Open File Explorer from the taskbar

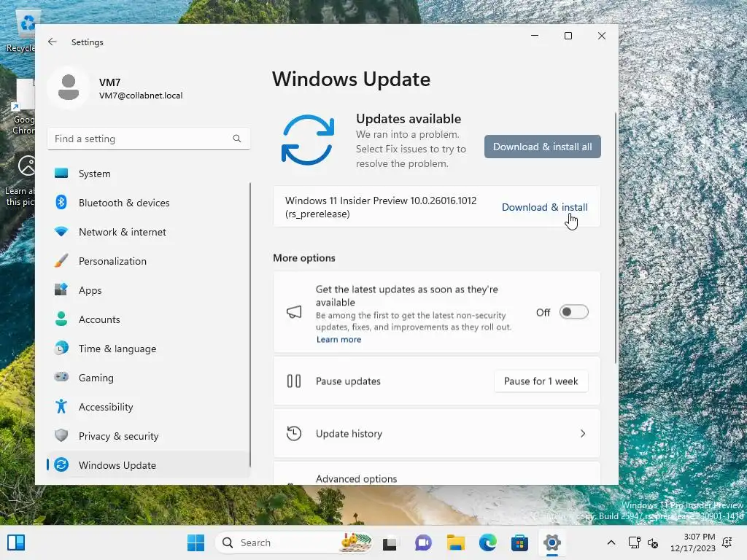(455, 542)
